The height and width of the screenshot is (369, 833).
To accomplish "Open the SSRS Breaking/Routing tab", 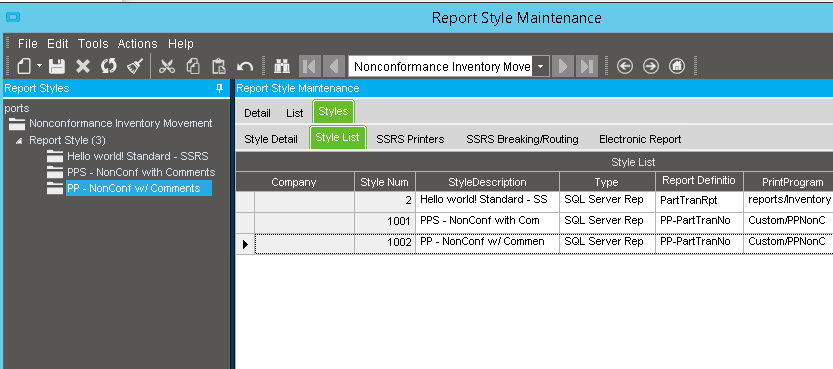I will pos(522,139).
